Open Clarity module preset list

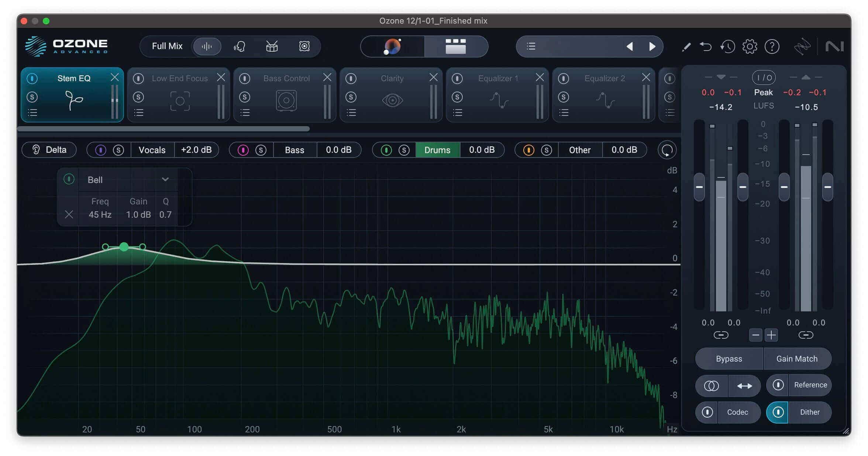click(x=351, y=113)
